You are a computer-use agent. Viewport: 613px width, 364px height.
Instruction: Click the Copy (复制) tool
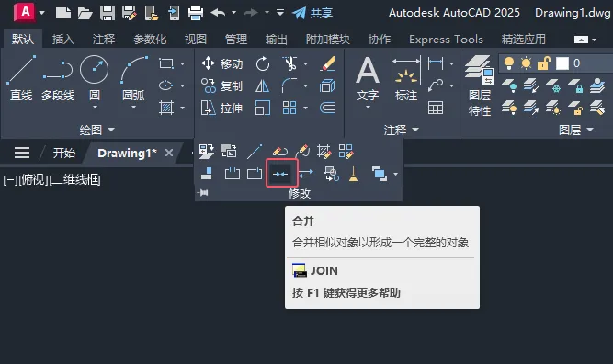(221, 85)
